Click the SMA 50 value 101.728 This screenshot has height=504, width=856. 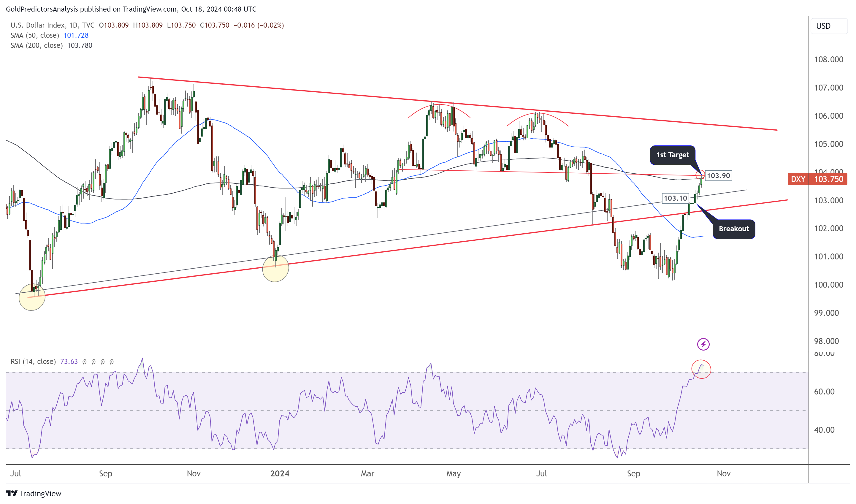pos(76,35)
